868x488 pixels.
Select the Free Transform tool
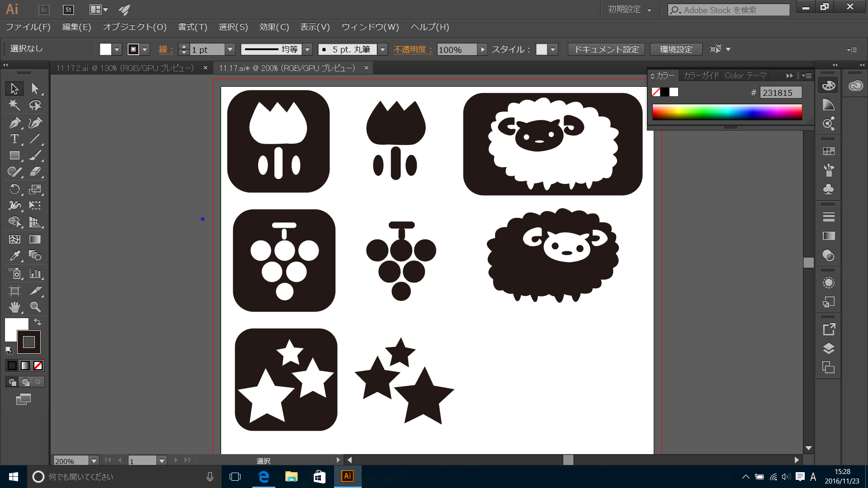(35, 205)
